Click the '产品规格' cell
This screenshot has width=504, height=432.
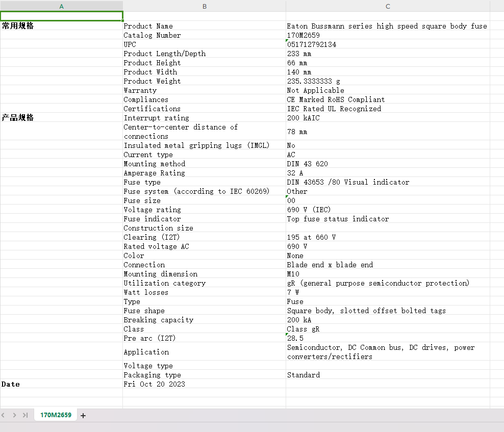pos(61,118)
